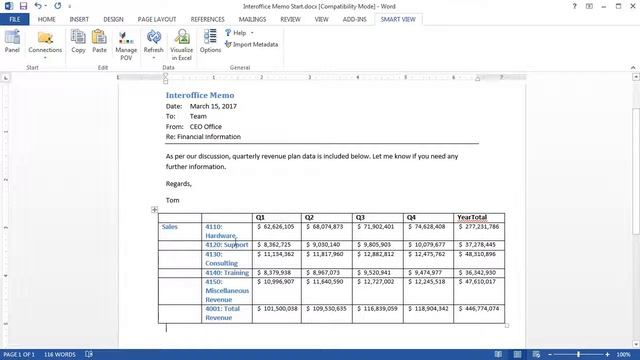Click the 4110: Hardware row label
This screenshot has width=640, height=360.
coord(221,231)
